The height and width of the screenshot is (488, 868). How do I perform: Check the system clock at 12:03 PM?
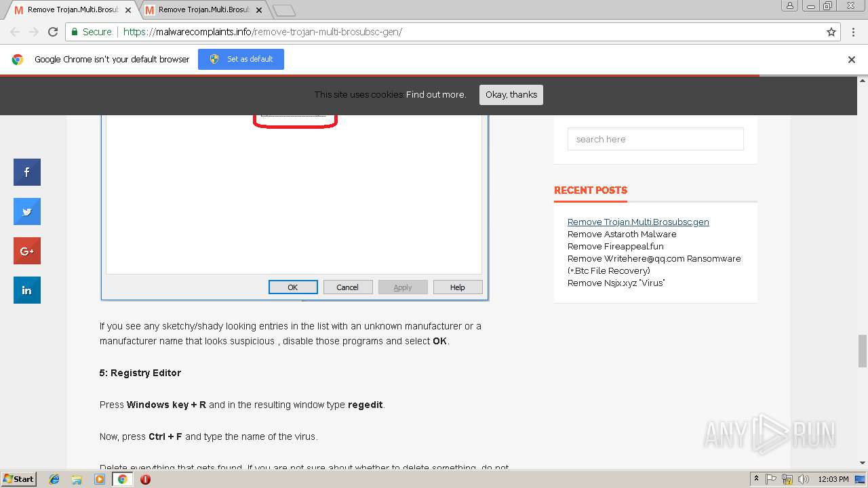coord(833,479)
